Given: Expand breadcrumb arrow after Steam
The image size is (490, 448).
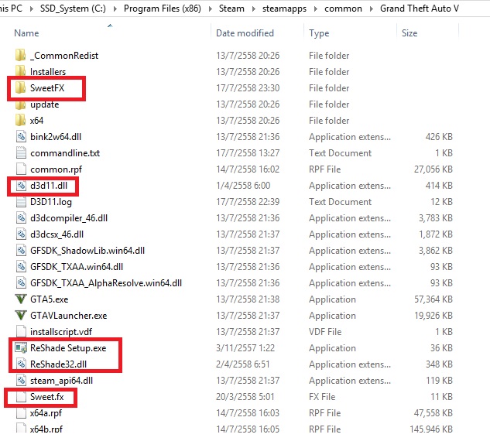Looking at the screenshot, I should tap(253, 9).
